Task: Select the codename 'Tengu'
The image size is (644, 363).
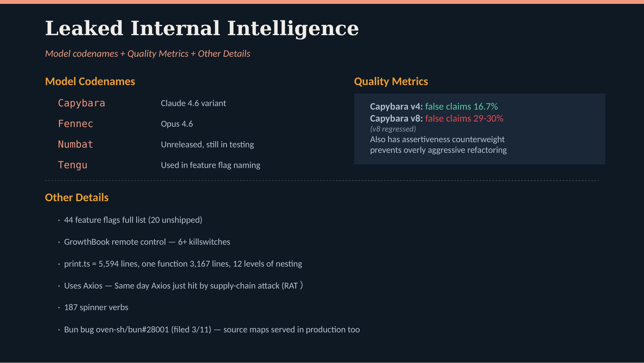Action: [73, 165]
